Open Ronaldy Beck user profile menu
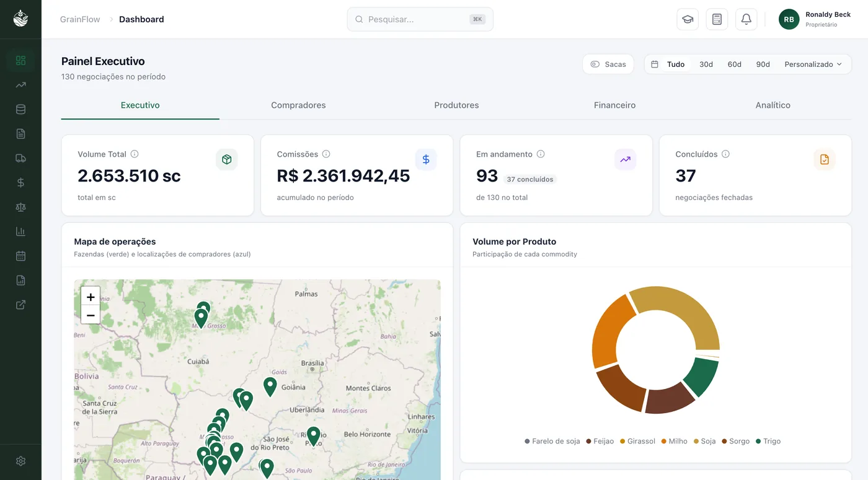868x480 pixels. point(815,19)
